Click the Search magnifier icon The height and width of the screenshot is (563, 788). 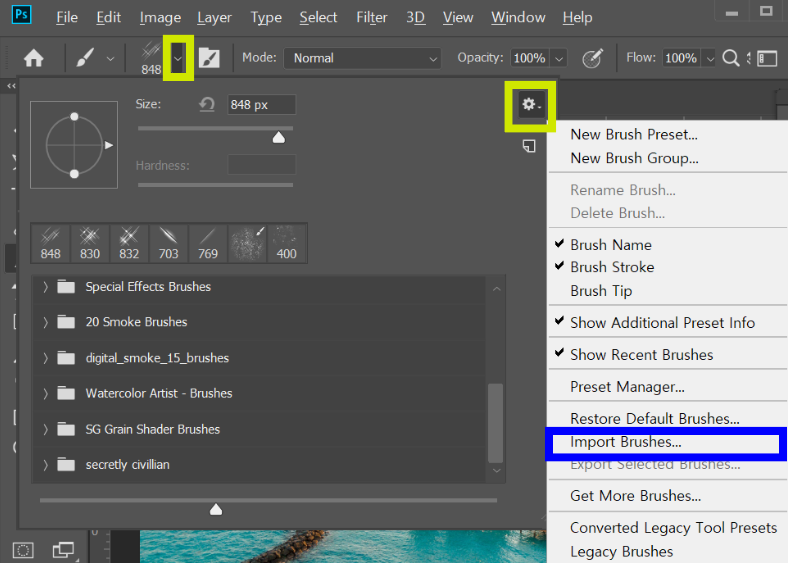(x=731, y=58)
